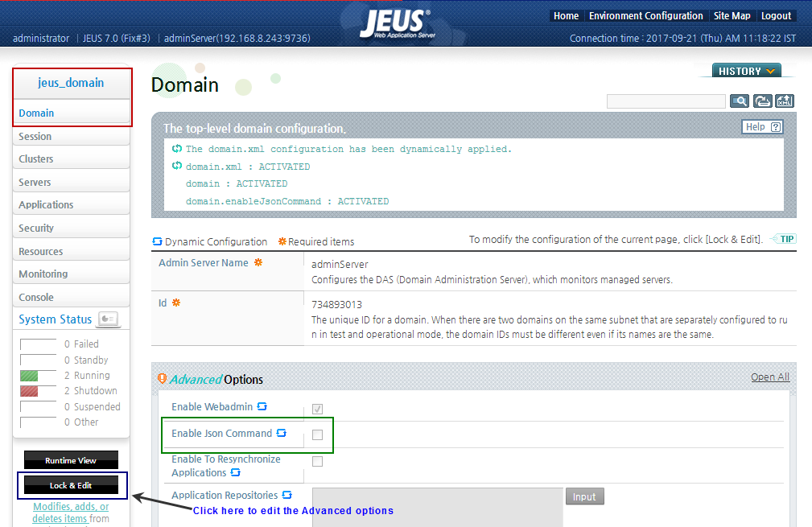Click dynamic icon next to Enable Webadmin

point(262,406)
